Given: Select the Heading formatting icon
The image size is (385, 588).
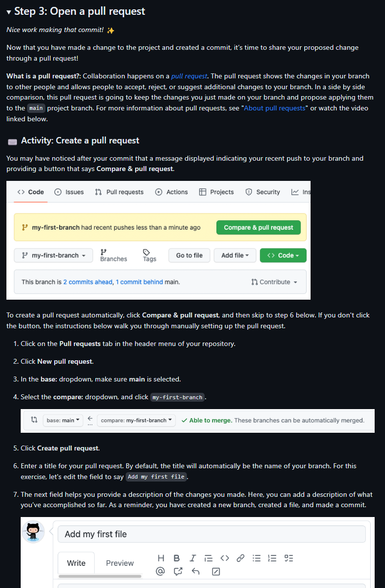Looking at the screenshot, I should coord(161,557).
